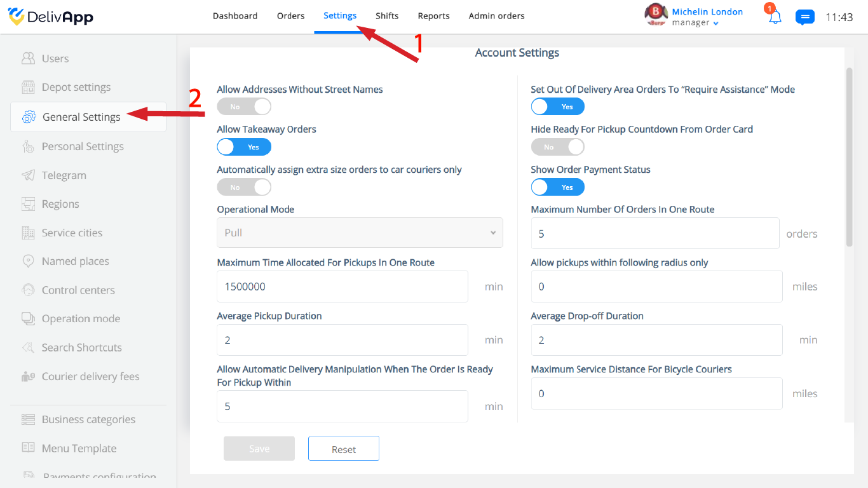Click the Telegram paper plane icon

tap(28, 175)
